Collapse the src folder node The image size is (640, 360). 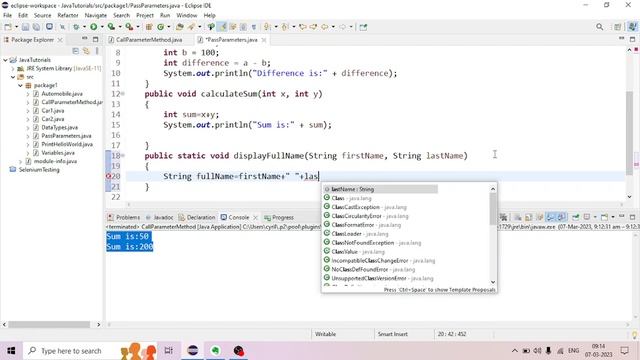tap(13, 77)
